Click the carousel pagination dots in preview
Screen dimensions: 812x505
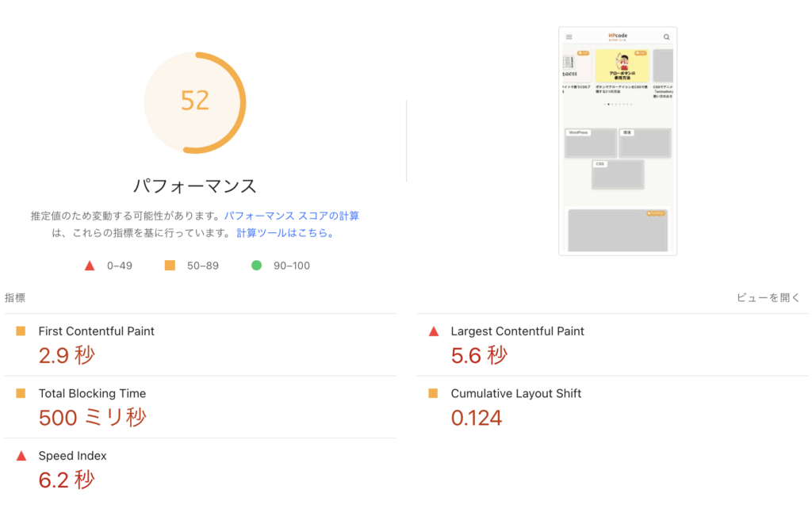coord(617,104)
